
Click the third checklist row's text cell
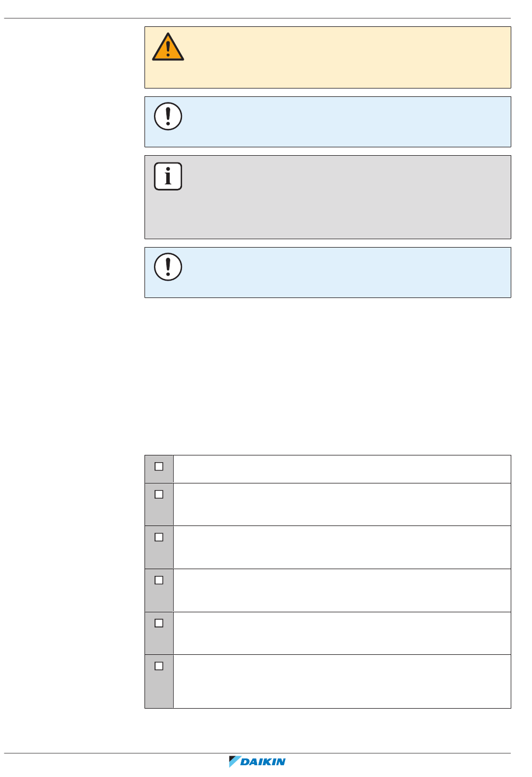[342, 547]
